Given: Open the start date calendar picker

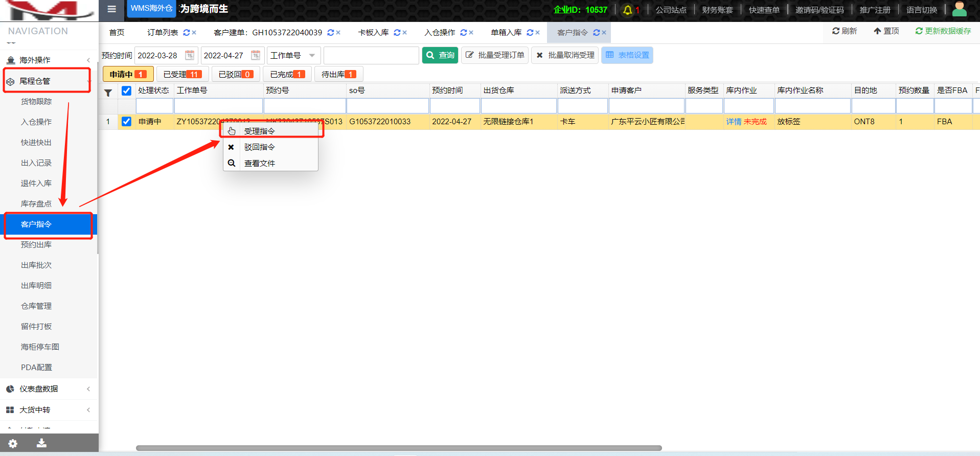Looking at the screenshot, I should pos(190,55).
